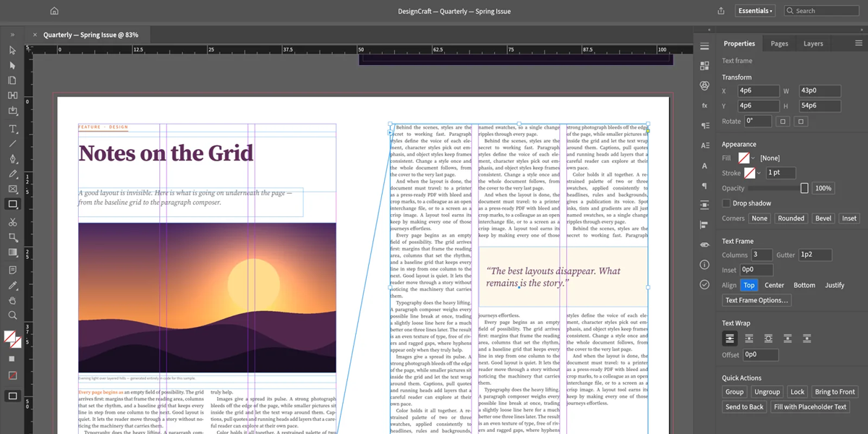Choose the No text wrap option
The height and width of the screenshot is (434, 868).
pyautogui.click(x=730, y=338)
